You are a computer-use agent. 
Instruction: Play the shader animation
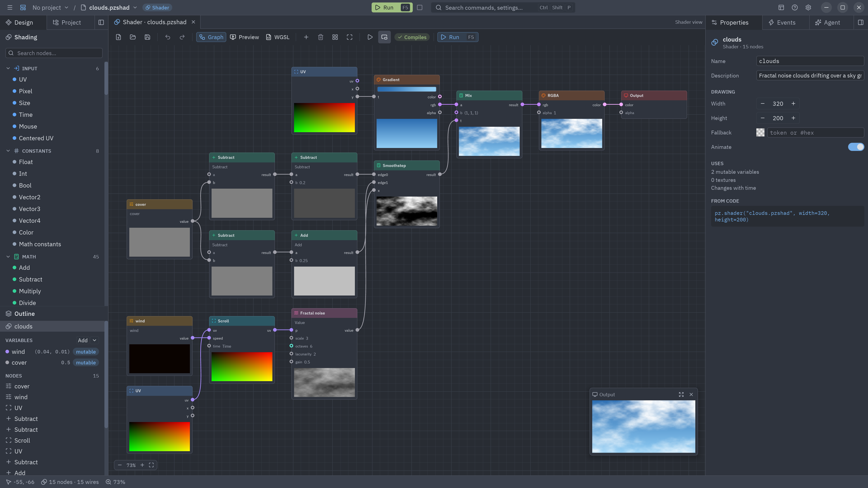point(370,37)
